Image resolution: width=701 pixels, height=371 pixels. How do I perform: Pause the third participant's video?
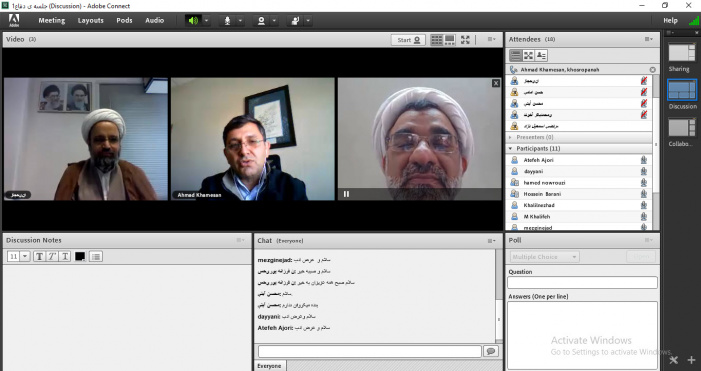346,194
